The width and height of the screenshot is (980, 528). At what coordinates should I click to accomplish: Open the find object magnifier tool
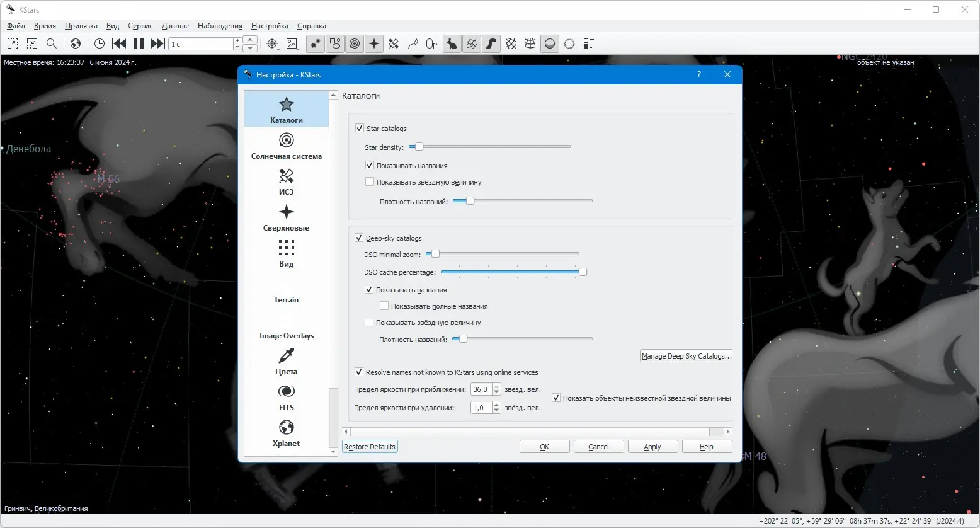(x=52, y=43)
